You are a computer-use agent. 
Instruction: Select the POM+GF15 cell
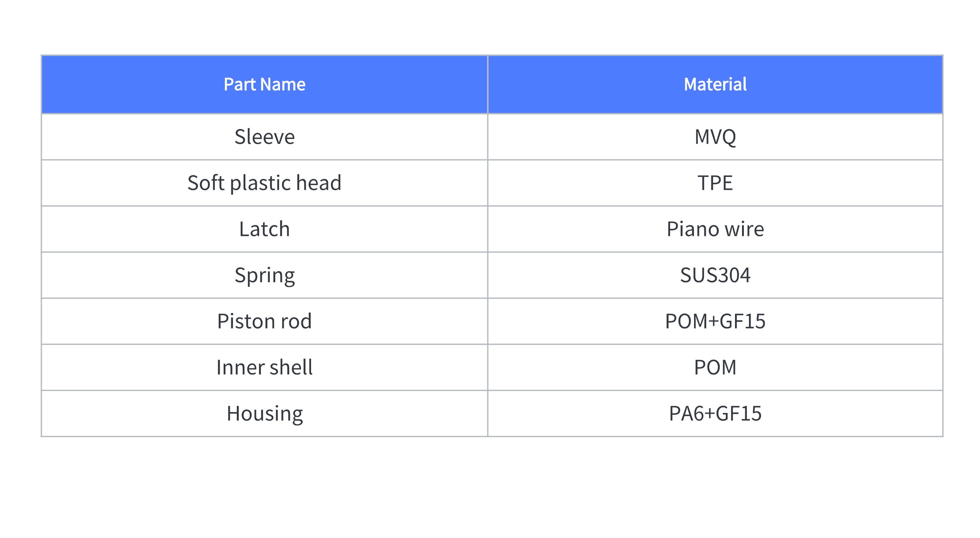pos(715,321)
